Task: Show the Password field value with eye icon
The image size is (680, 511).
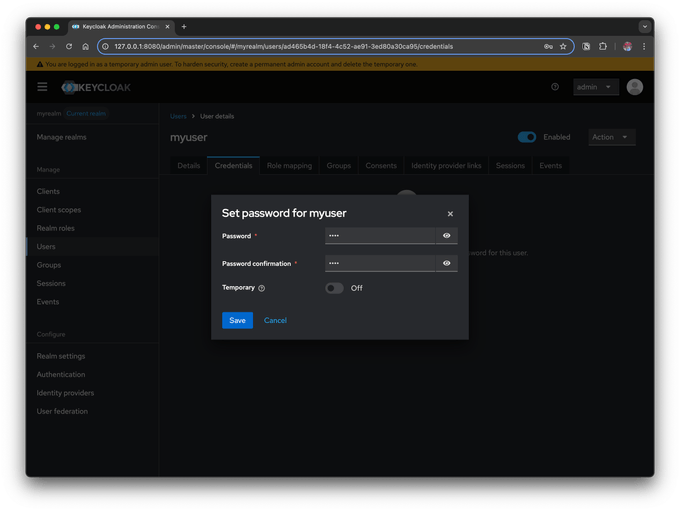Action: (x=446, y=236)
